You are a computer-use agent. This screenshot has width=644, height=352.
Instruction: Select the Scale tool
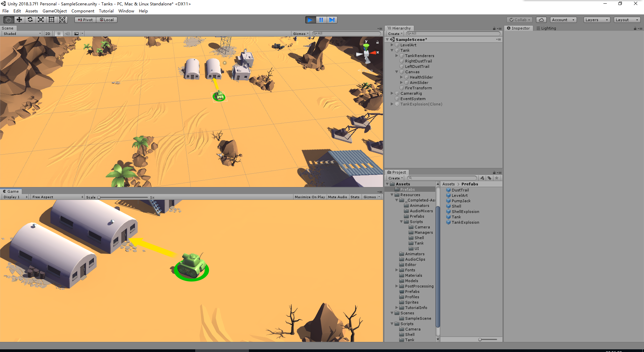(41, 19)
